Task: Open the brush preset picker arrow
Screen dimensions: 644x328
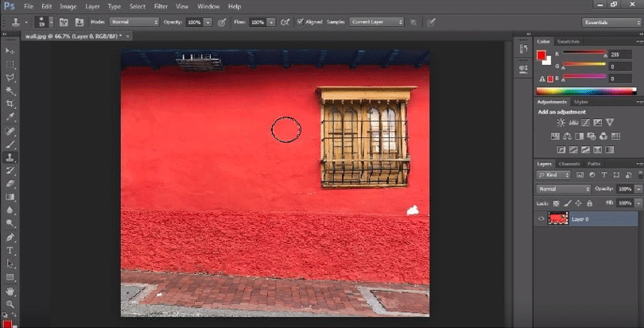Action: pos(51,22)
